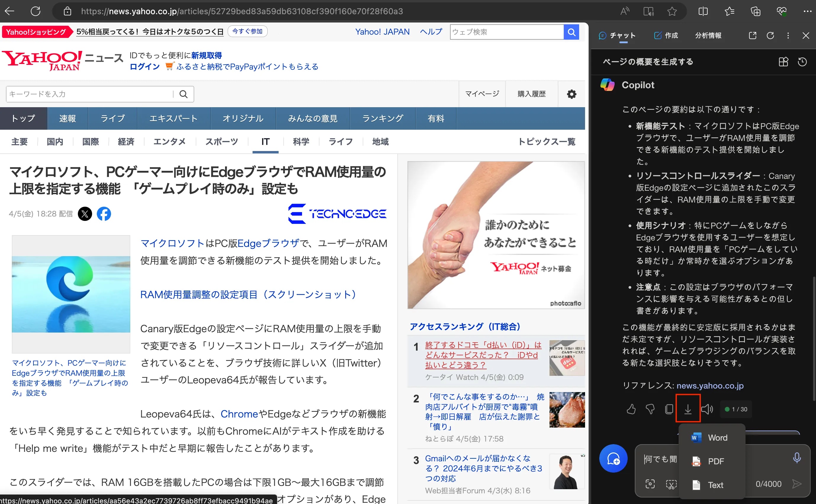Open site info via the lock icon
This screenshot has height=504, width=816.
67,11
